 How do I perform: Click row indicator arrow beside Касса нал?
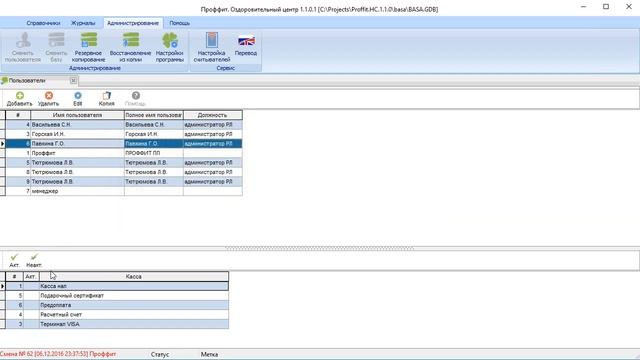(x=2, y=286)
